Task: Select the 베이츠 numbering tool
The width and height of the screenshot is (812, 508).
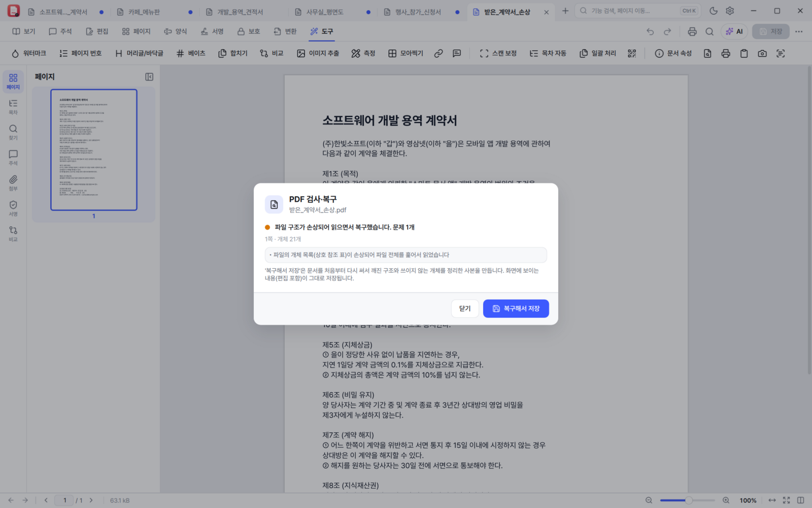Action: point(191,53)
